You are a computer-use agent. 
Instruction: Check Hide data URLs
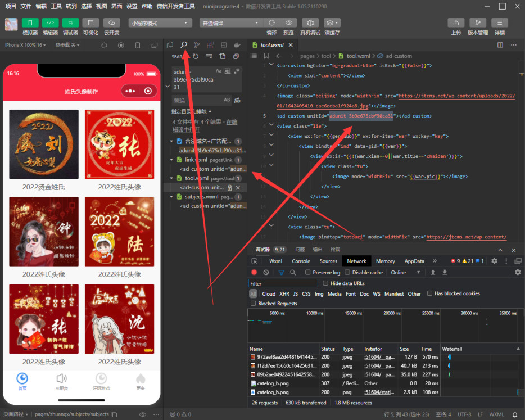click(x=325, y=283)
